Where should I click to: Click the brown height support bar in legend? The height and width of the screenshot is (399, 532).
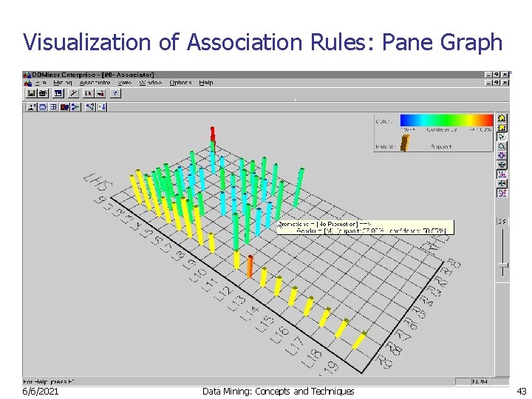click(405, 143)
